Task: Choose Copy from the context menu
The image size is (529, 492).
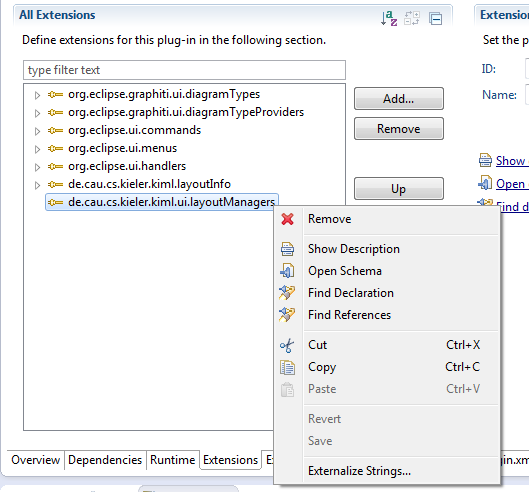Action: click(x=387, y=367)
